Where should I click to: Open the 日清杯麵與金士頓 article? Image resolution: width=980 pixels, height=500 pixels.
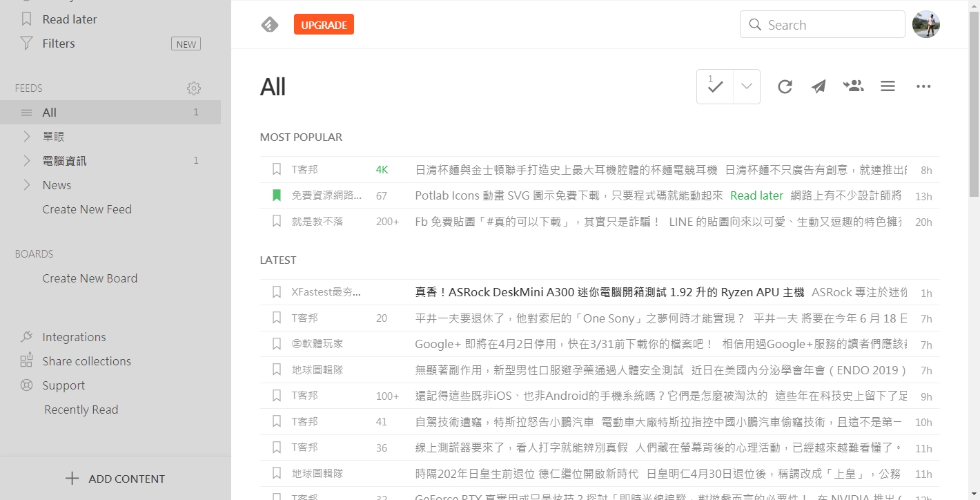[566, 169]
